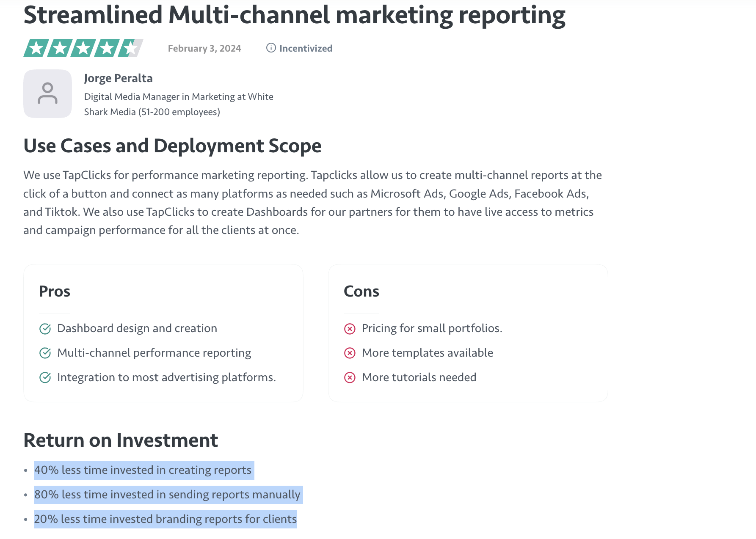Click the paragraph starting We use TapClicks
The image size is (756, 539).
pos(312,203)
